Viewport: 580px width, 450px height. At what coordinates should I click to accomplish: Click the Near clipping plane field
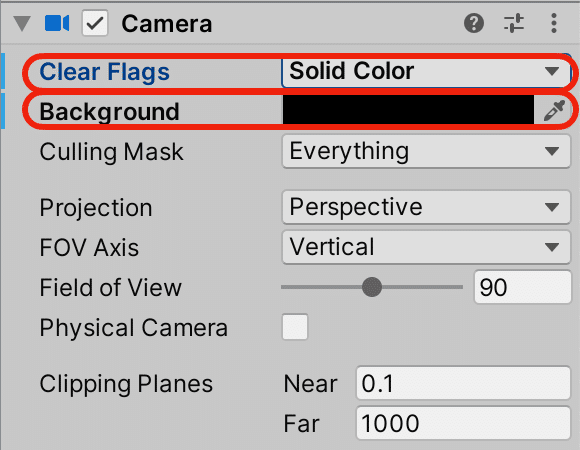463,383
